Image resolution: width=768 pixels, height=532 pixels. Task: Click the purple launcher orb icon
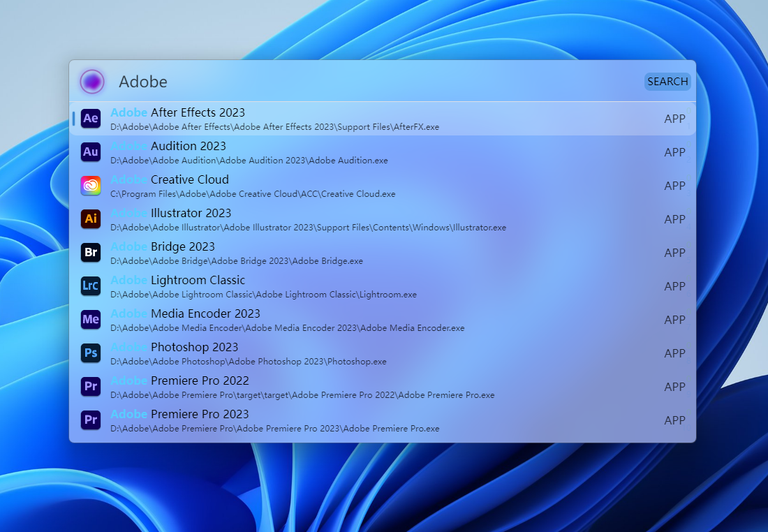[92, 81]
